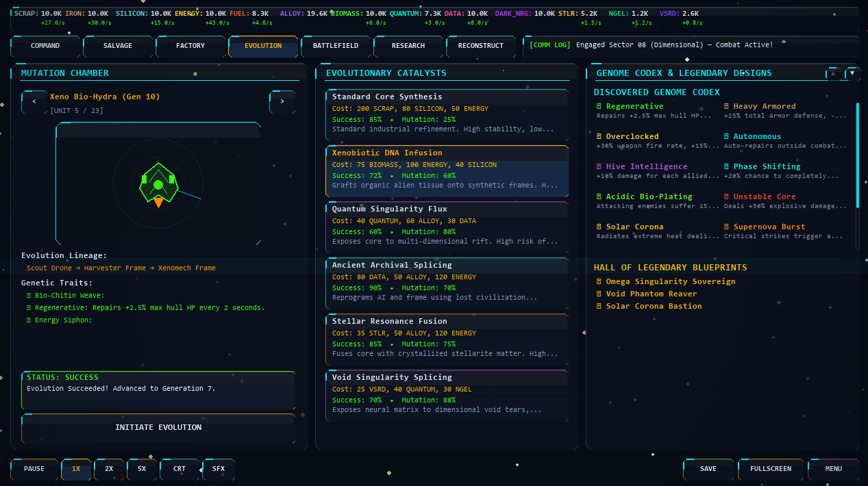868x486 pixels.
Task: Click the Regenerative icon in Genome Codex
Action: coord(599,107)
